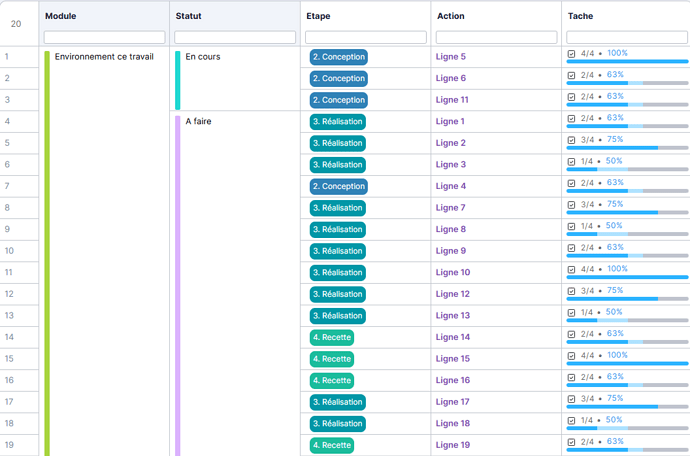Sort by the Module column header
This screenshot has width=690, height=456.
click(x=61, y=16)
